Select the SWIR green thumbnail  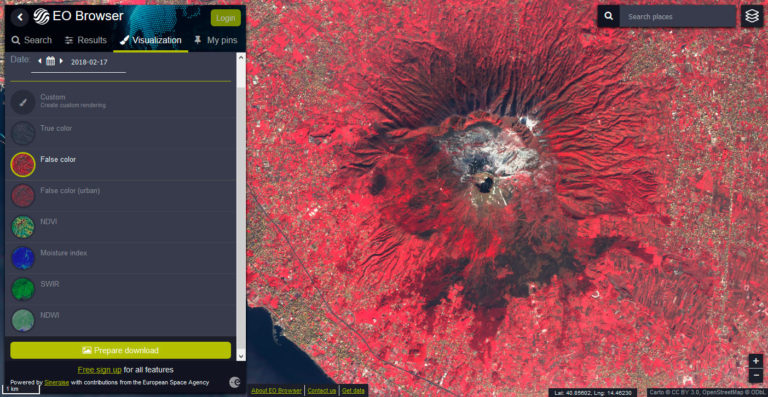point(23,289)
